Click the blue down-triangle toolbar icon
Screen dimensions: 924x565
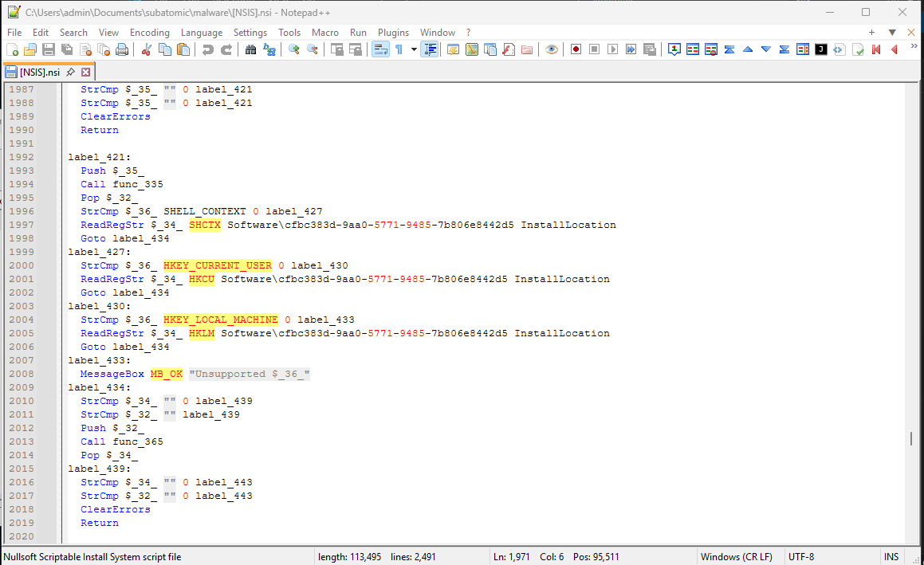pyautogui.click(x=765, y=49)
